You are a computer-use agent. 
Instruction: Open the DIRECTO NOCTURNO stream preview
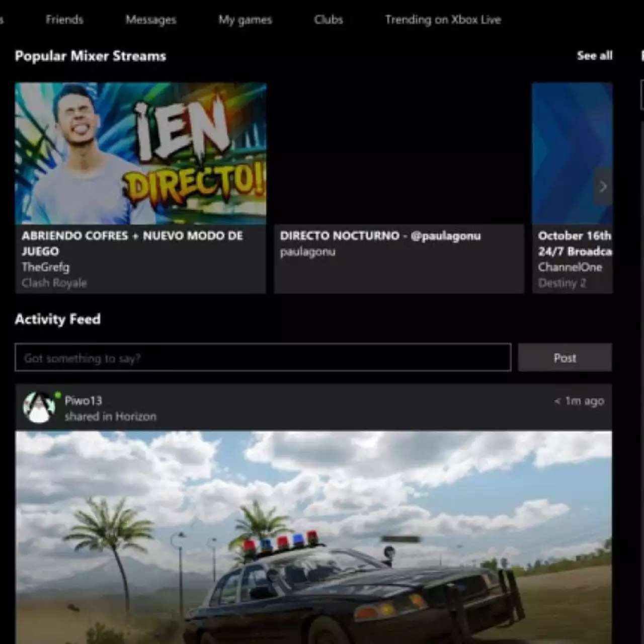[x=399, y=153]
